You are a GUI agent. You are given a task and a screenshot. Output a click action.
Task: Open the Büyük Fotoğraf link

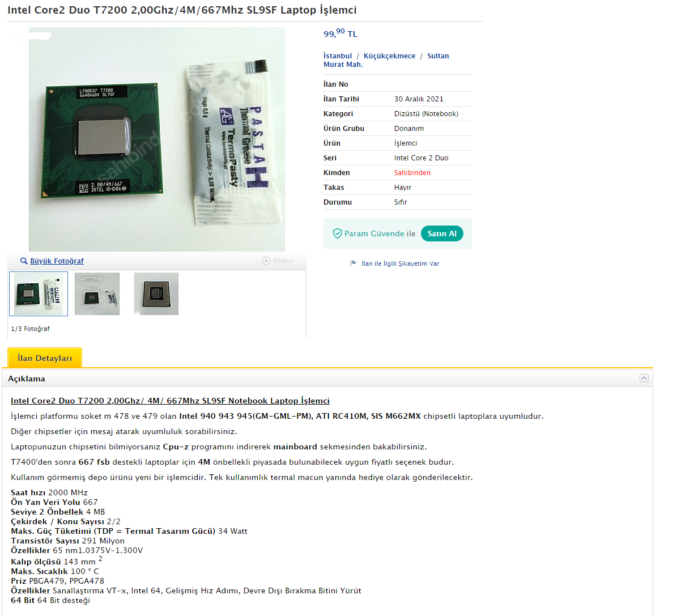(57, 261)
